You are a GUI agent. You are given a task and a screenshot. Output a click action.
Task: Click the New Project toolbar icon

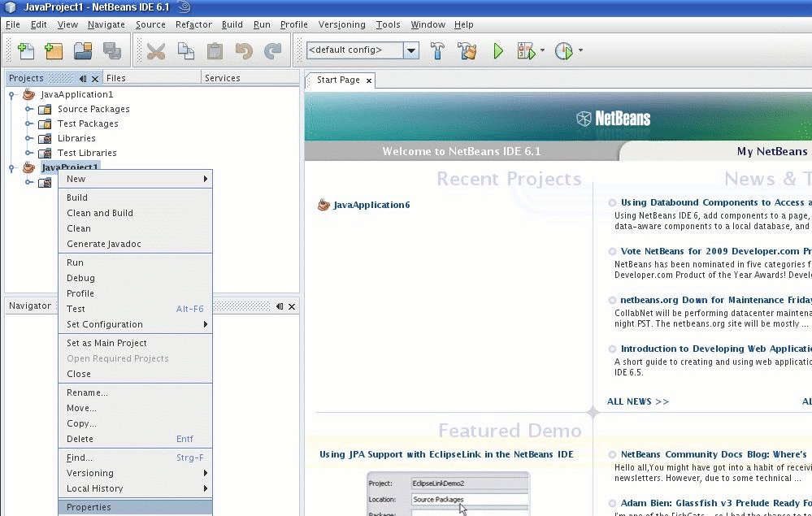pyautogui.click(x=54, y=50)
